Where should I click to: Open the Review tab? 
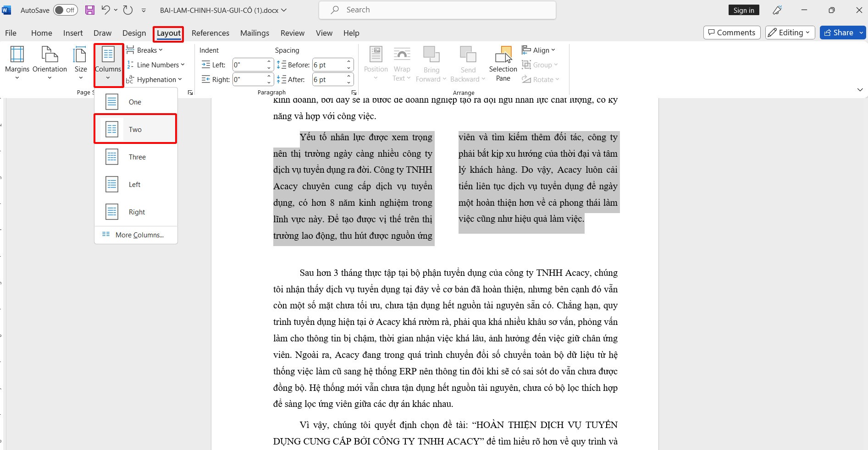(292, 33)
